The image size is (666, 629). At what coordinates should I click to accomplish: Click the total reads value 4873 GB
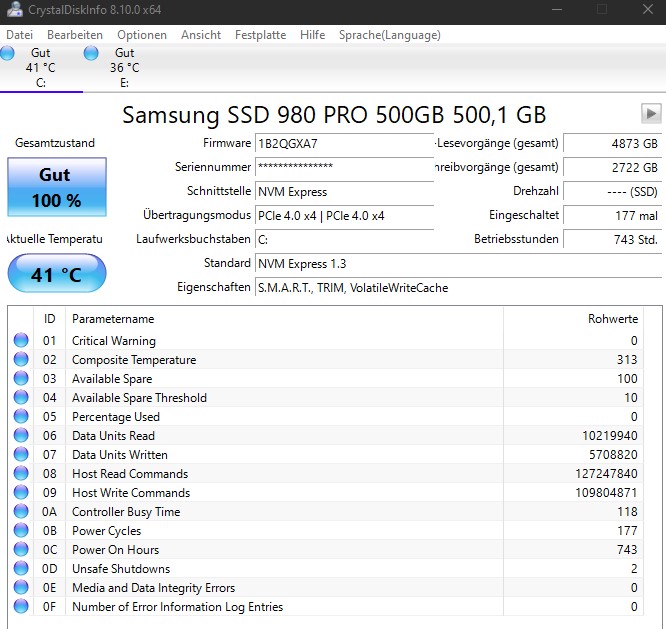point(612,143)
